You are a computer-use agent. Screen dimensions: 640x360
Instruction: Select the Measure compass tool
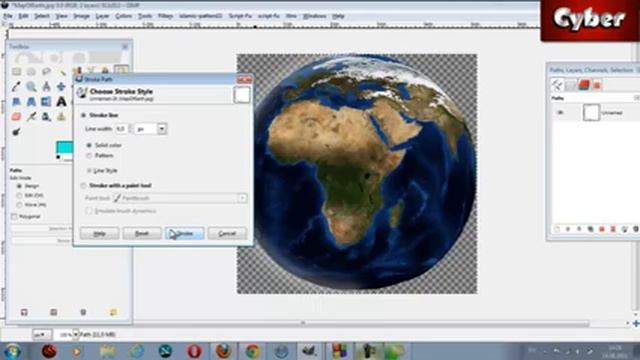pyautogui.click(x=47, y=87)
